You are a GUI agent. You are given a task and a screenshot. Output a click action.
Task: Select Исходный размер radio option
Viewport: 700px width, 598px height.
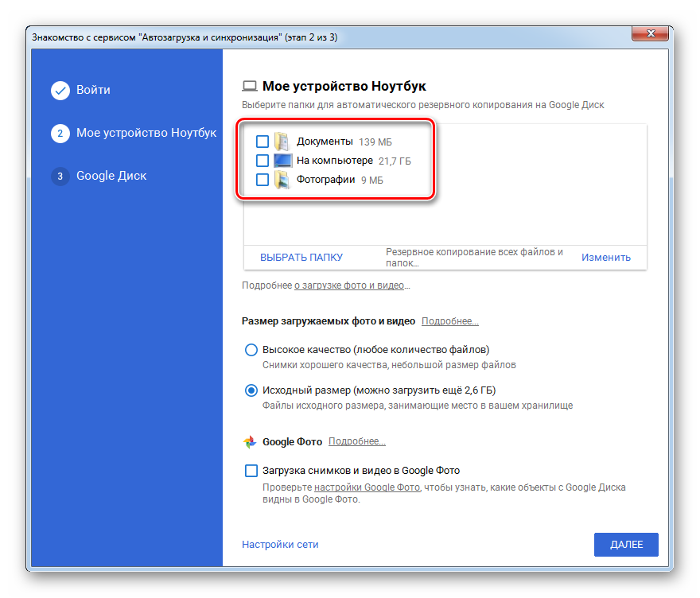coord(251,390)
